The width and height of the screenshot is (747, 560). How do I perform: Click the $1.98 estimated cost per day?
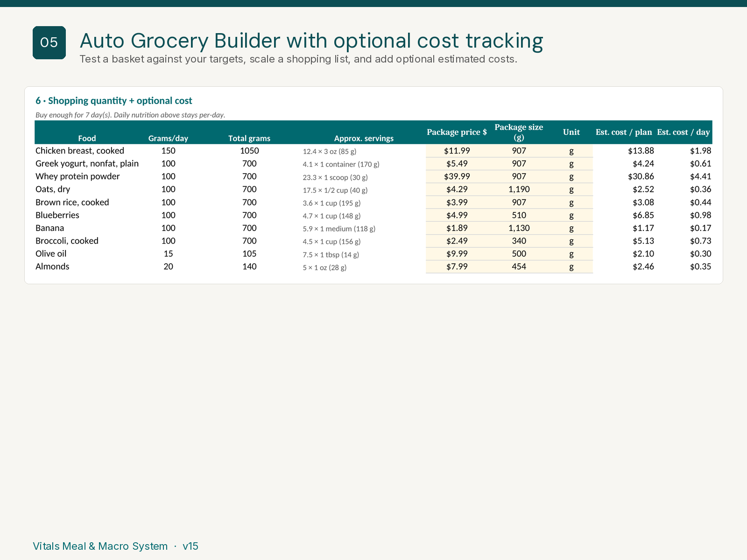pyautogui.click(x=701, y=151)
